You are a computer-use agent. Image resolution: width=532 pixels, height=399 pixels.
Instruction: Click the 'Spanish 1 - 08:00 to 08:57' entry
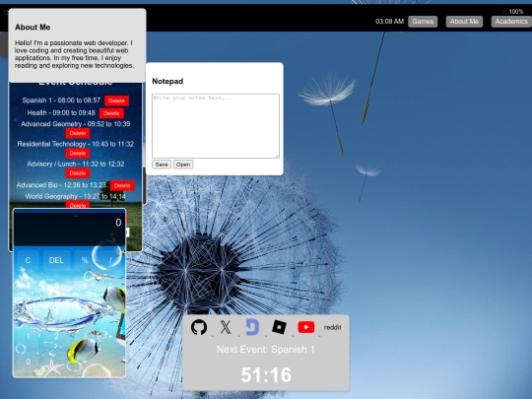[x=61, y=100]
